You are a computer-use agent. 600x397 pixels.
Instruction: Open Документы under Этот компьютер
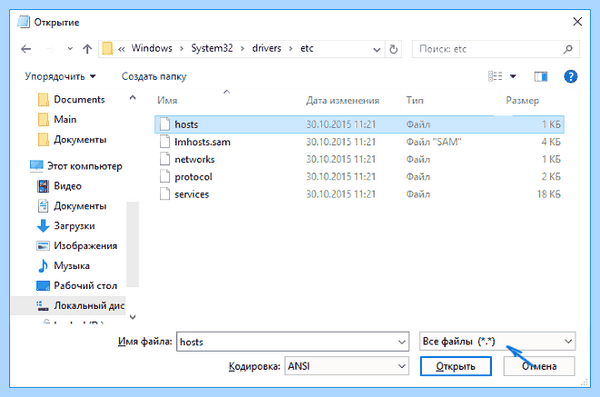72,206
